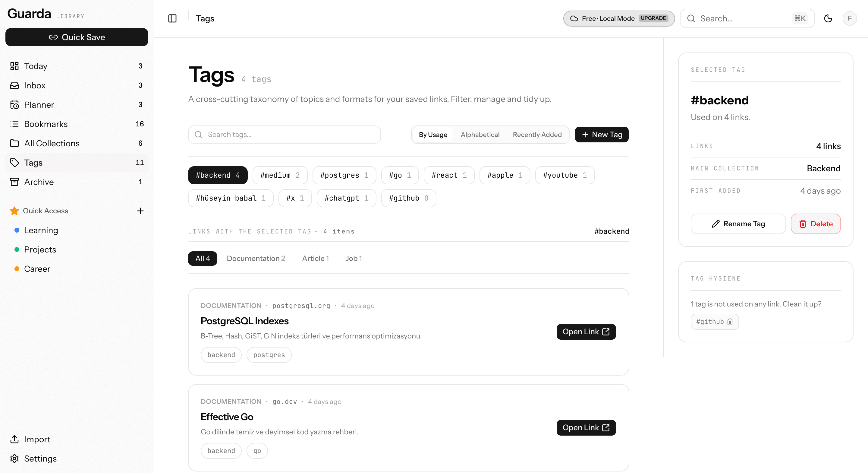Add a new Quick Access item

click(x=140, y=211)
